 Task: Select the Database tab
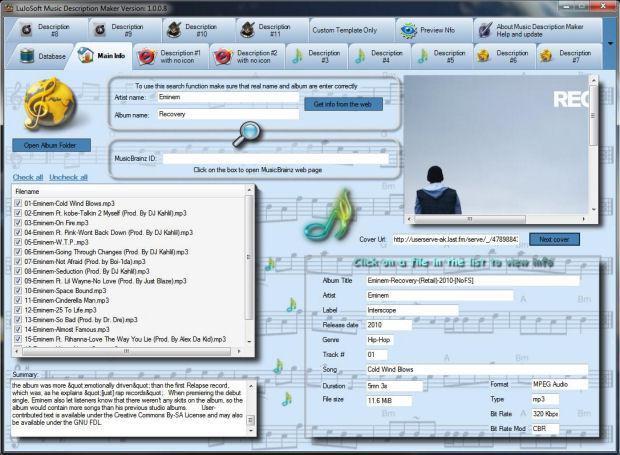point(43,56)
